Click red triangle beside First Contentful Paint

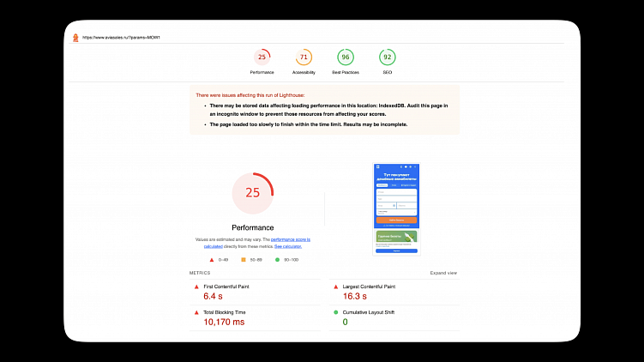tap(196, 287)
